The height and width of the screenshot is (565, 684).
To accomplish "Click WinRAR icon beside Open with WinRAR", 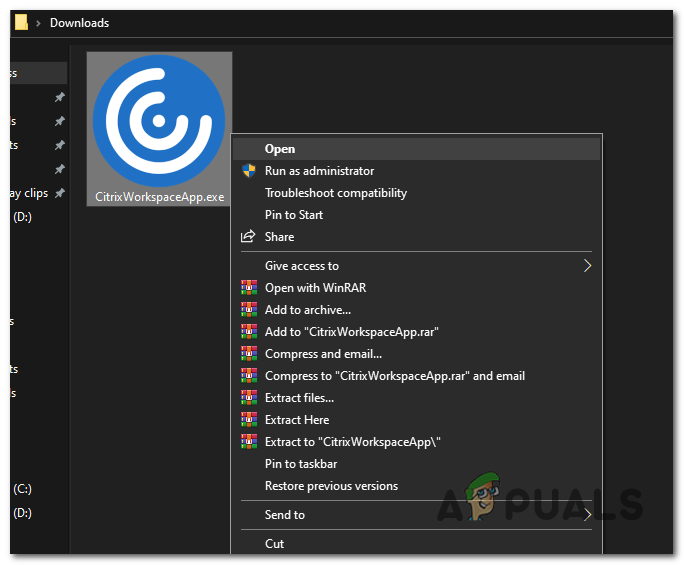I will 249,288.
